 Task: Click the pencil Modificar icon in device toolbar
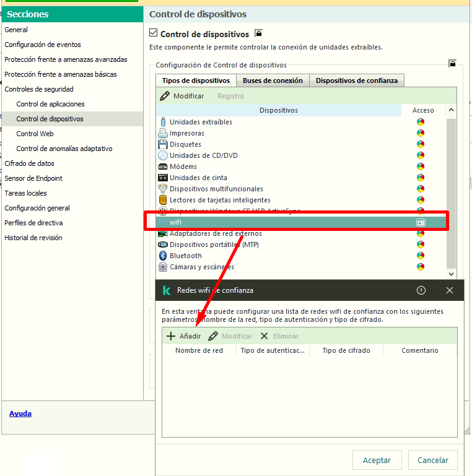[165, 96]
